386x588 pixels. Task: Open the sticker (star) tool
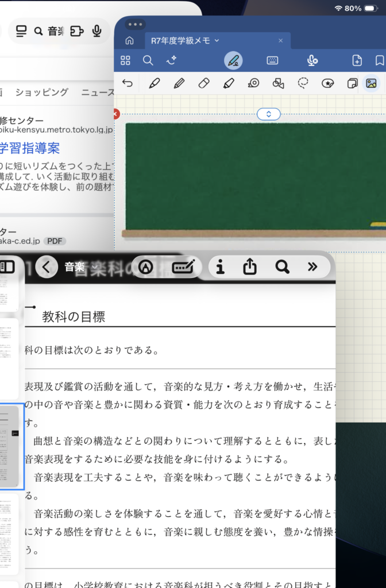(x=328, y=83)
